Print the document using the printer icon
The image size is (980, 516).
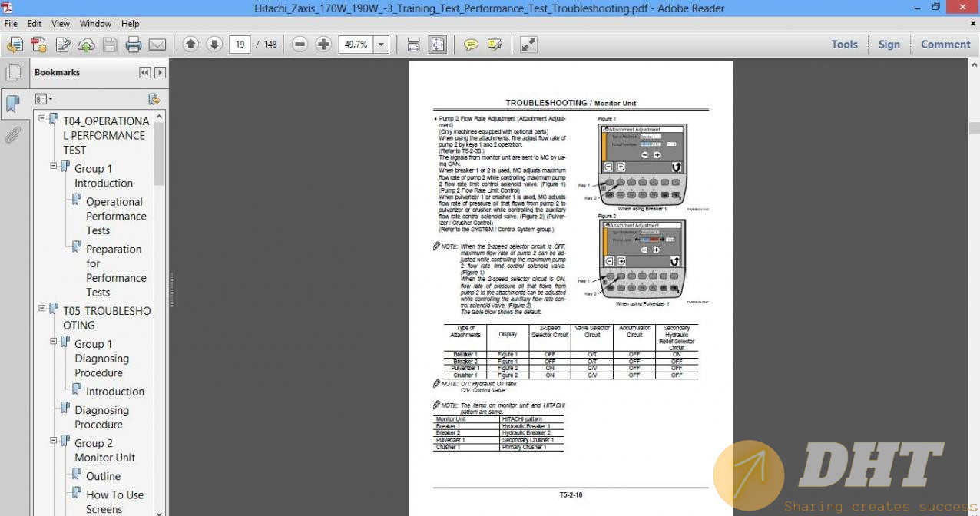click(134, 45)
